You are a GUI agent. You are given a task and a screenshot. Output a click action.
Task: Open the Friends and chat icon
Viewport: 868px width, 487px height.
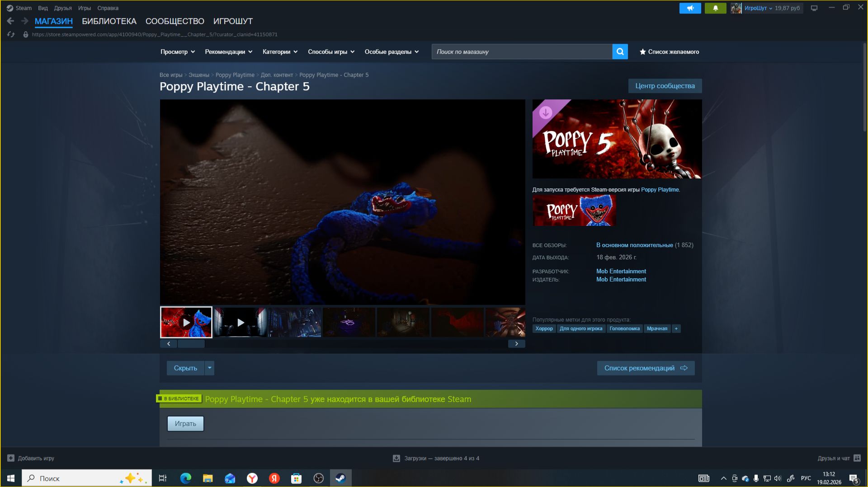tap(857, 458)
